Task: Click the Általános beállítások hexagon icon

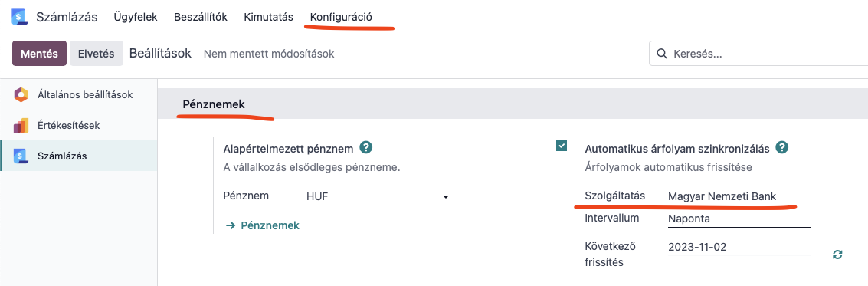Action: (21, 95)
